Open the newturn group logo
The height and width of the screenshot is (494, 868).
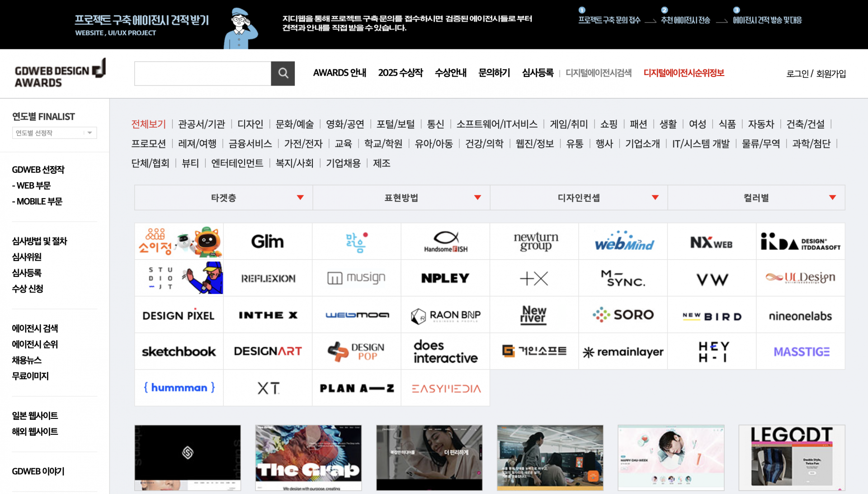[x=534, y=242]
